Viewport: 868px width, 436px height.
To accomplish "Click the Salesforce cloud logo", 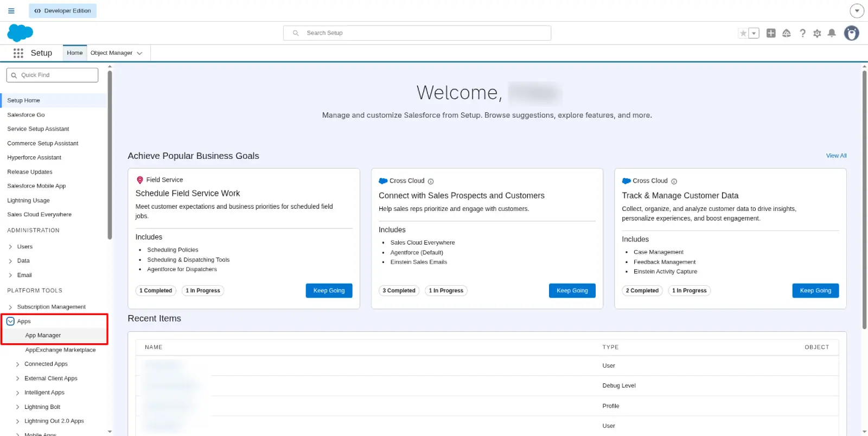I will tap(20, 33).
